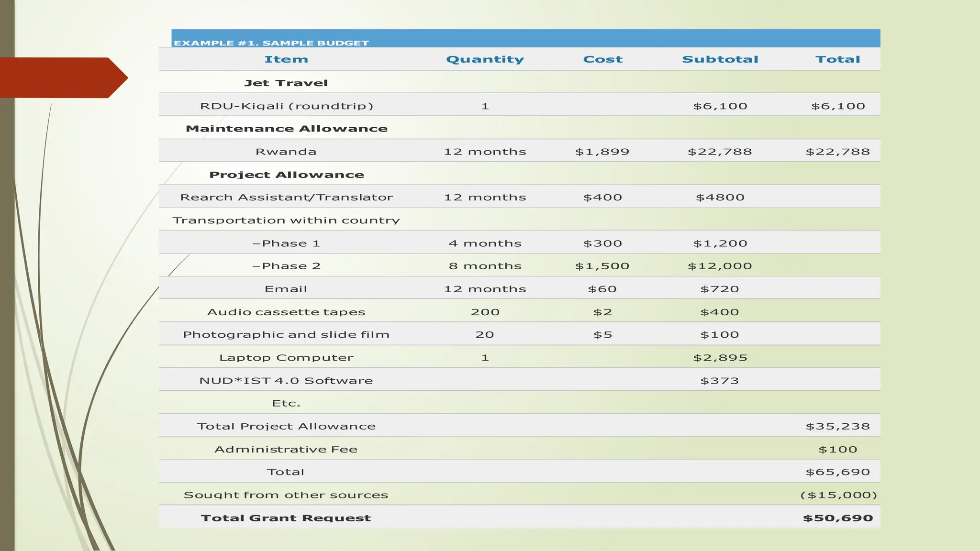Click the 'Item' column header
This screenshot has width=980, height=551.
point(286,59)
